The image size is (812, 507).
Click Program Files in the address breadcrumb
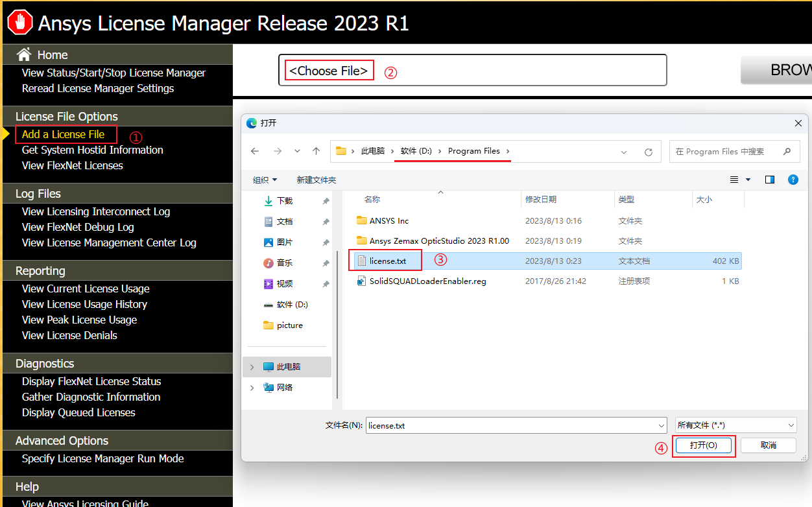(x=474, y=151)
